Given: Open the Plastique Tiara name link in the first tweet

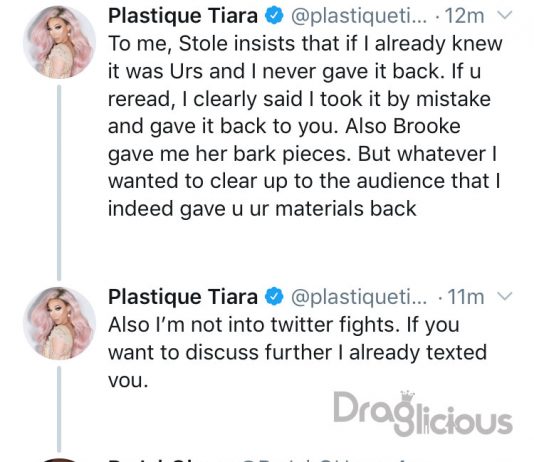Looking at the screenshot, I should 183,16.
